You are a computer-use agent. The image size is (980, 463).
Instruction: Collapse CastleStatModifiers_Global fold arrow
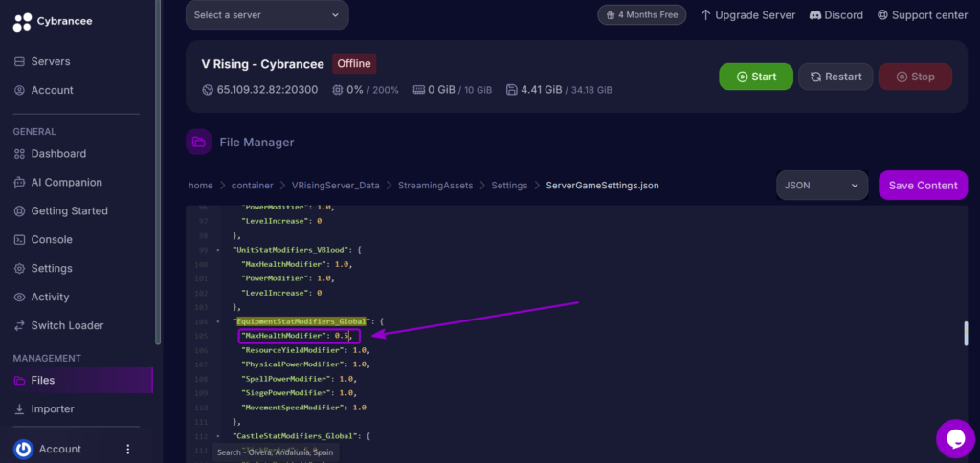(x=217, y=436)
